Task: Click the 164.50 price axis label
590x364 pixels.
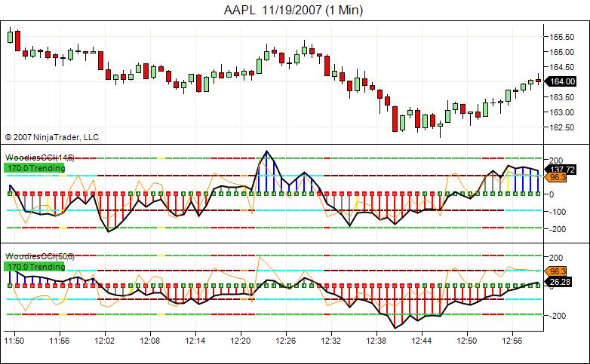Action: [x=562, y=67]
